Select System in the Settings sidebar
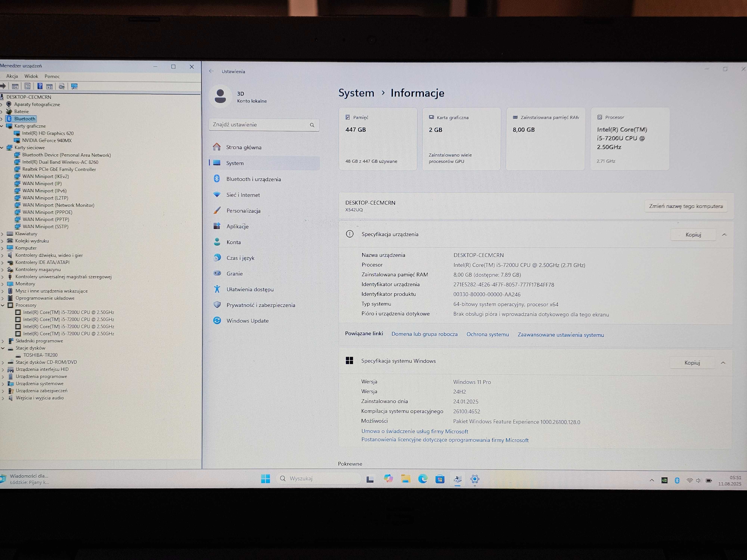Viewport: 747px width, 560px height. tap(264, 163)
